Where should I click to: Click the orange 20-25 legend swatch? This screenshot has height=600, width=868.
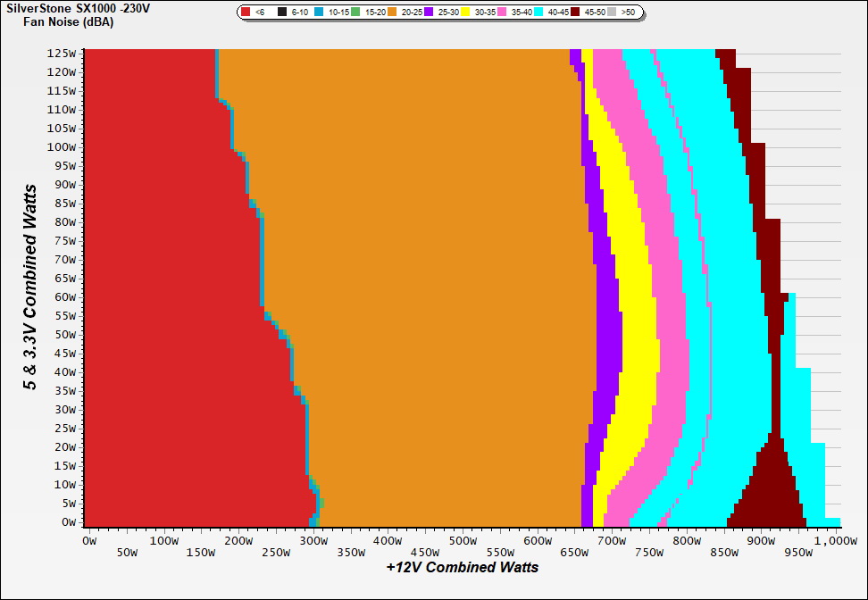(x=393, y=12)
